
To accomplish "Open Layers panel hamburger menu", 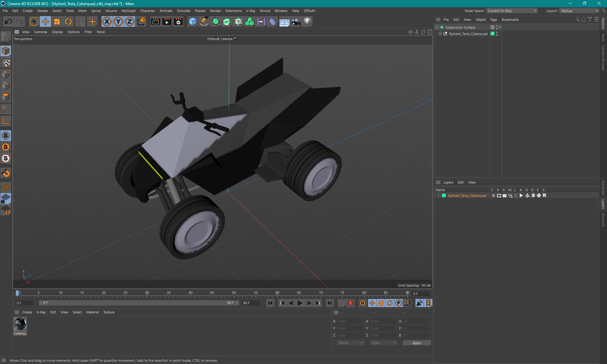I will click(438, 182).
